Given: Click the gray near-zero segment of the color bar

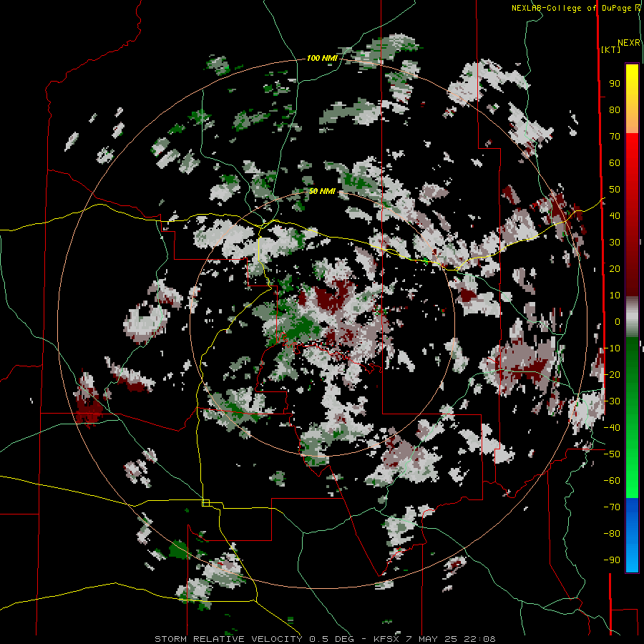Looking at the screenshot, I should tap(632, 317).
